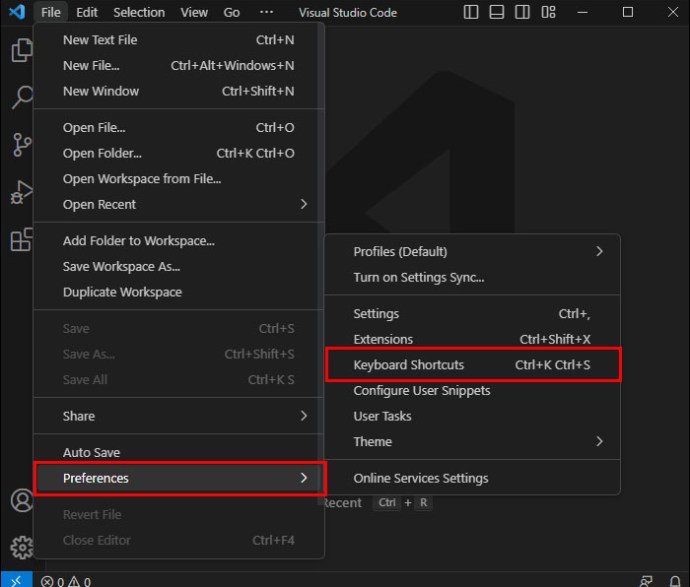Select Open Workspace from File...
The height and width of the screenshot is (587, 690).
pos(180,179)
